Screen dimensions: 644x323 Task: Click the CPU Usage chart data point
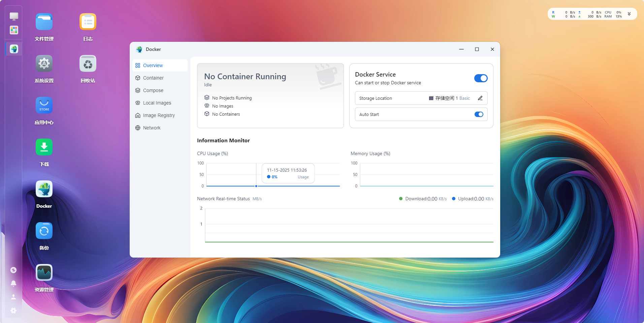256,186
